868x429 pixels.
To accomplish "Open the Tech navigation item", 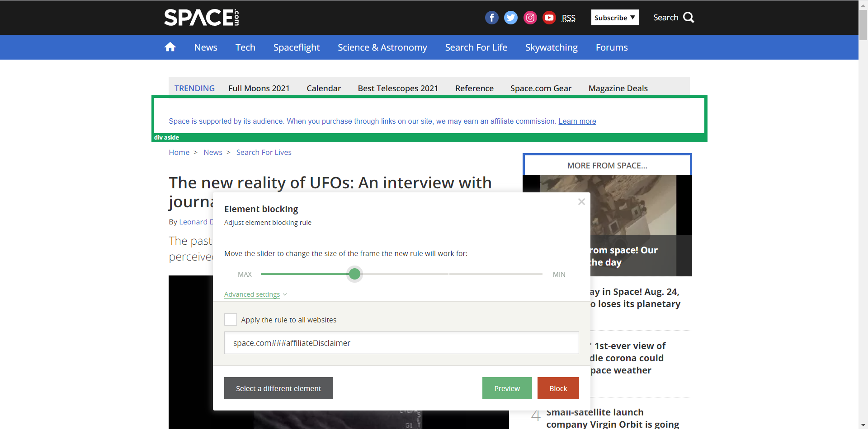I will (x=245, y=47).
